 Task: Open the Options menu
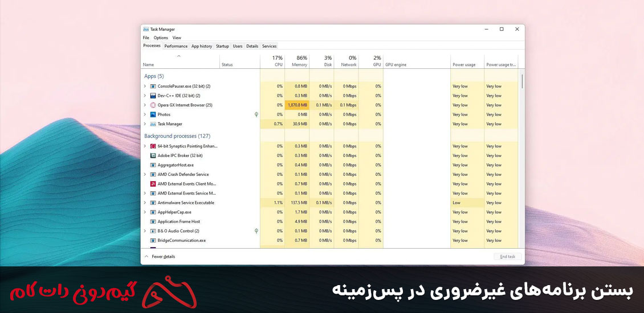click(161, 38)
